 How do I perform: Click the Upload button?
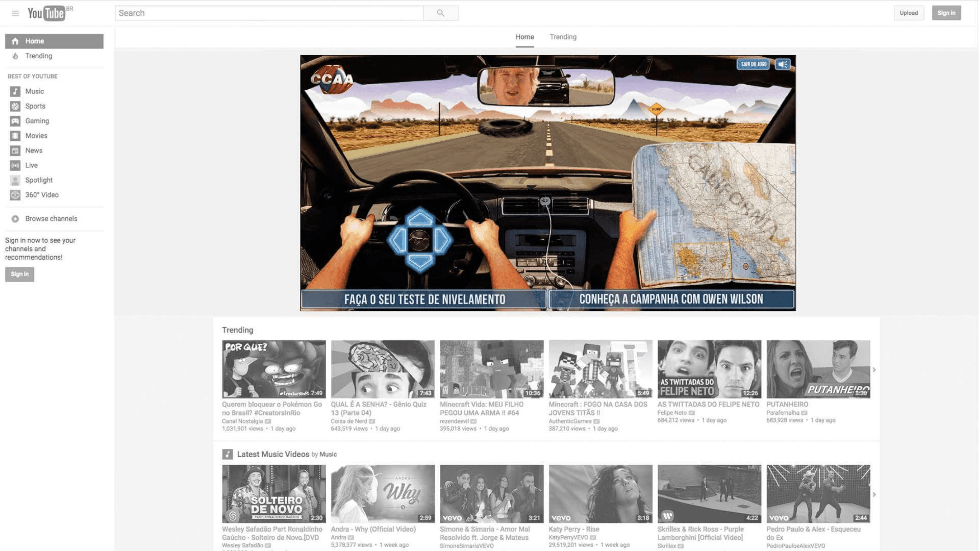coord(909,13)
